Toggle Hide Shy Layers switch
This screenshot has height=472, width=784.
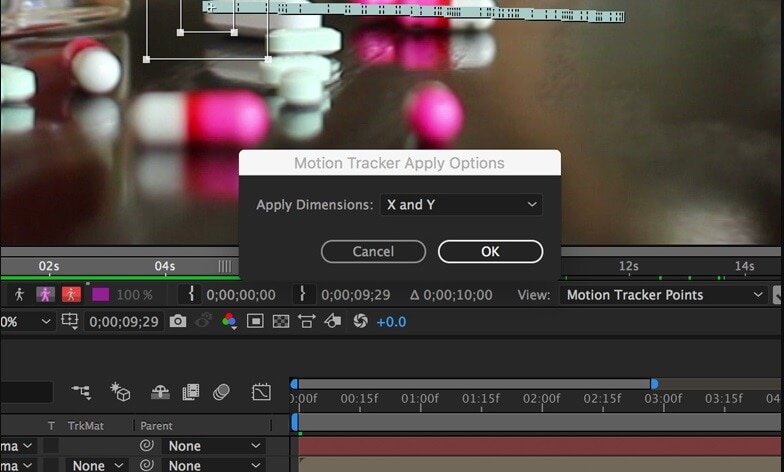[x=160, y=392]
